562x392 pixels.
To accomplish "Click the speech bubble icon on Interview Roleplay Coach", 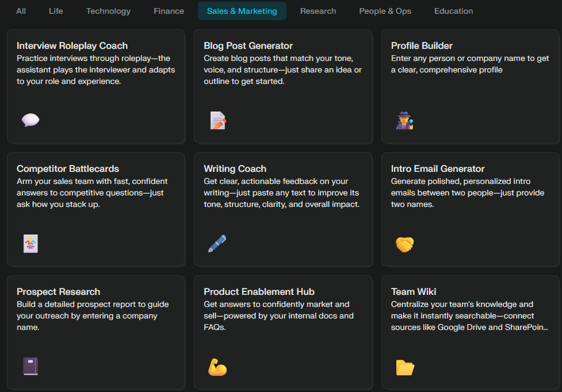I will click(x=30, y=120).
